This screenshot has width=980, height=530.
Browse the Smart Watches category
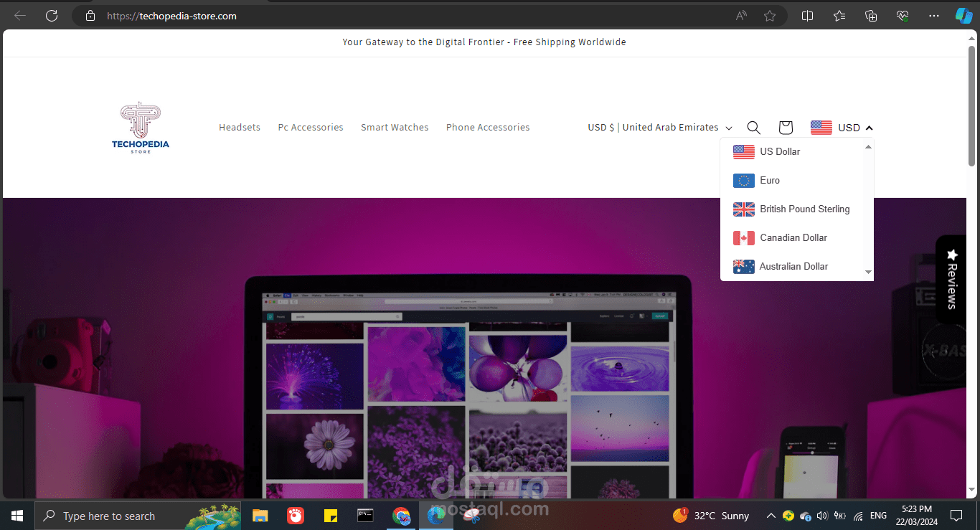click(395, 128)
